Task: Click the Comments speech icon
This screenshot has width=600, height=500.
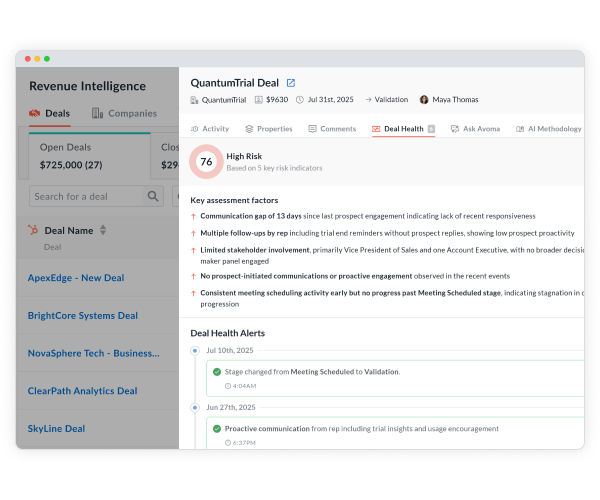Action: [x=312, y=129]
